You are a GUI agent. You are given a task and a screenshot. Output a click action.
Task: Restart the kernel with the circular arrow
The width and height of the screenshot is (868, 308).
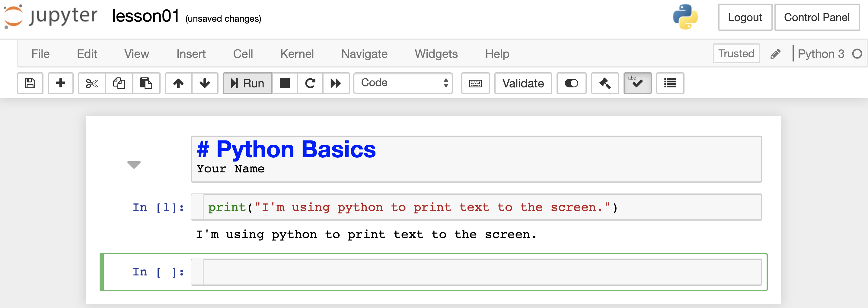310,83
